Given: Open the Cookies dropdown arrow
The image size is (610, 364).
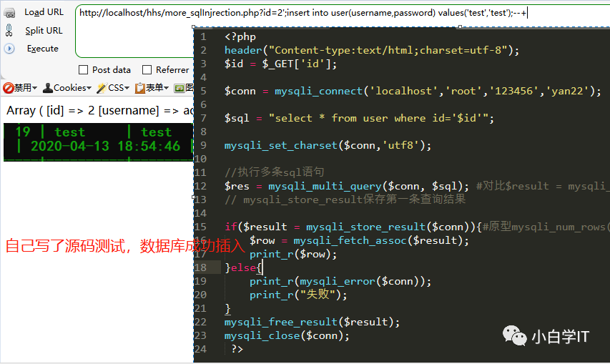Looking at the screenshot, I should pos(89,88).
